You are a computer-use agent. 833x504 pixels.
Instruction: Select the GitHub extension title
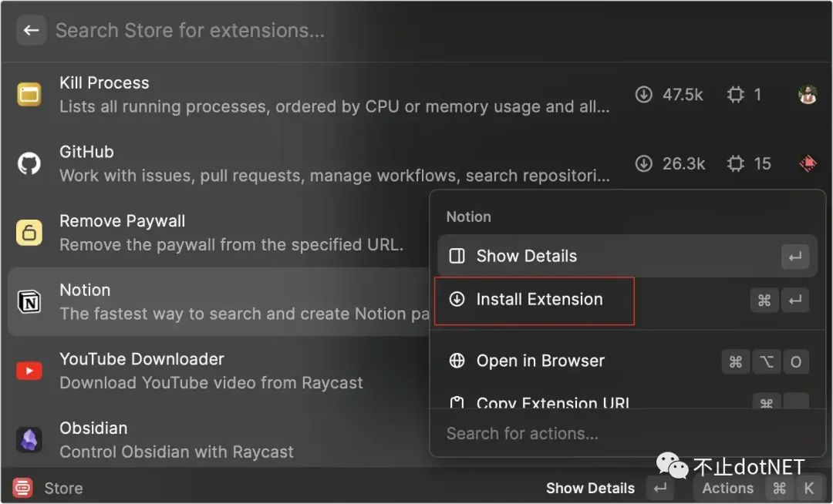(x=86, y=152)
